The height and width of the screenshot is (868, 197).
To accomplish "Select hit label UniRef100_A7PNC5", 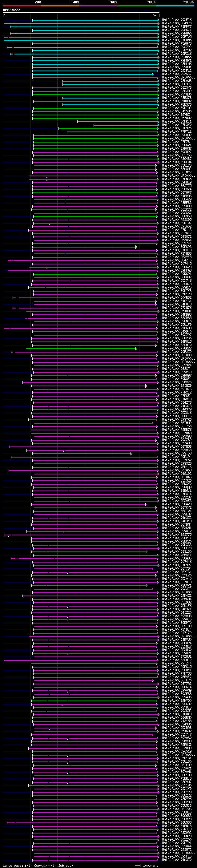I will [x=176, y=179].
